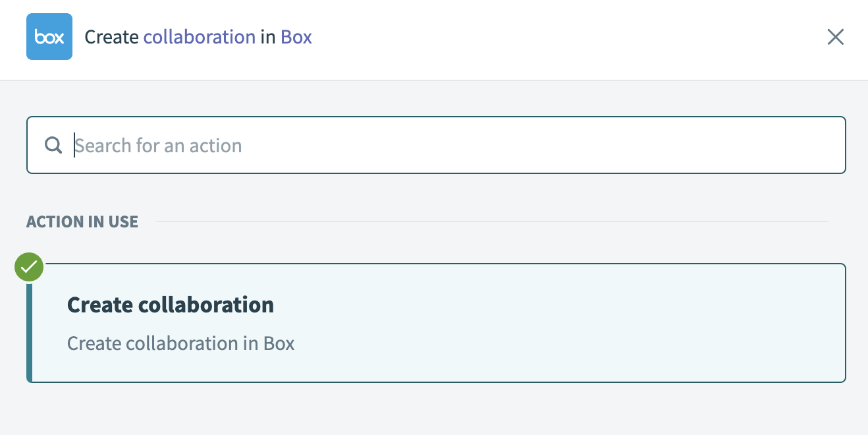Click the Create collaboration in Box description

point(180,343)
